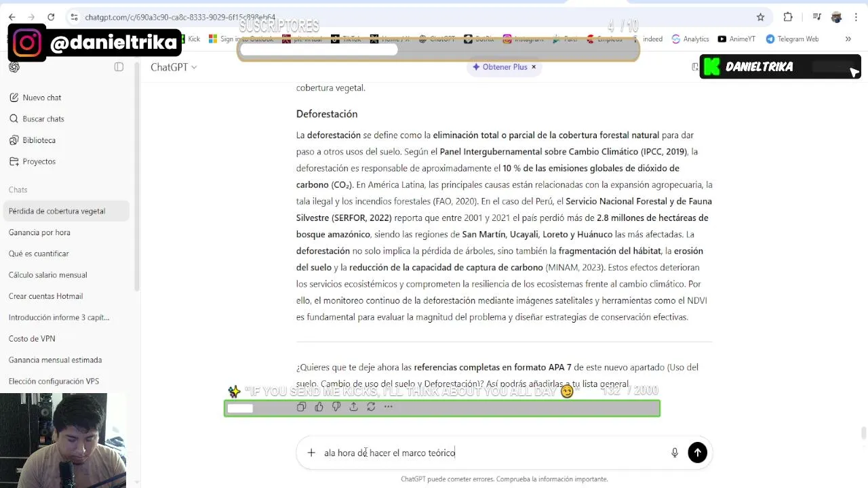Screen dimensions: 868x488
Task: Open Biblioteca in sidebar
Action: [x=66, y=140]
